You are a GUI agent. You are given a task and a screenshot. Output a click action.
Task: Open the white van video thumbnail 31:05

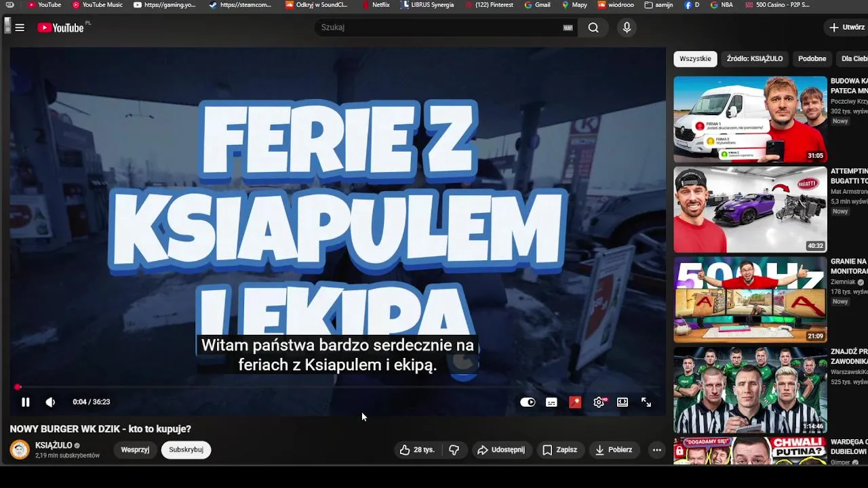pos(750,119)
